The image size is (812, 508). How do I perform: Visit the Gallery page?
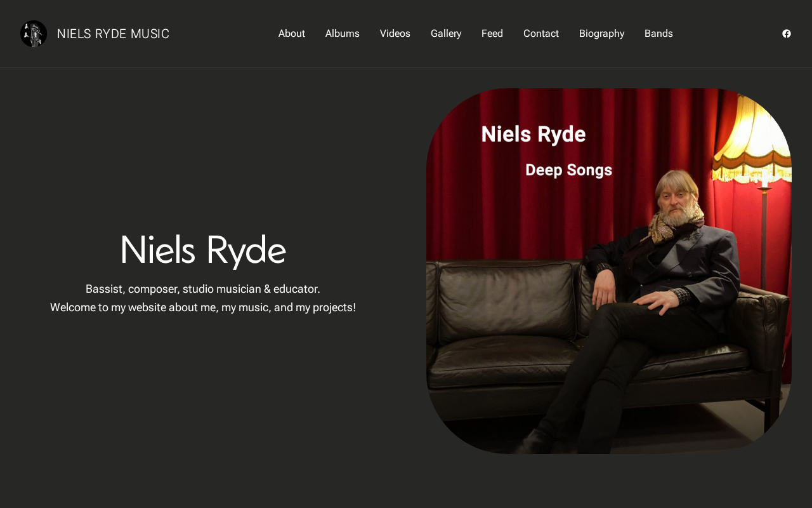click(446, 34)
